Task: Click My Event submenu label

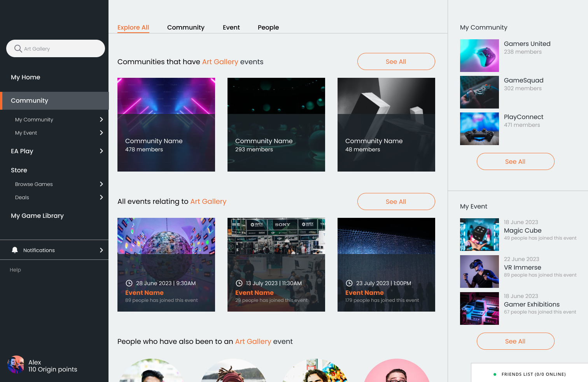Action: coord(26,133)
